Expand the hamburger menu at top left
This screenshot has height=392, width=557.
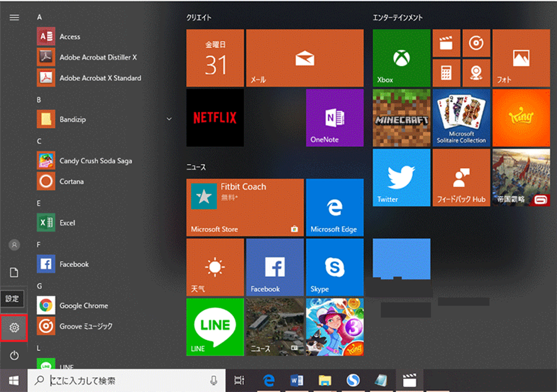click(x=14, y=17)
